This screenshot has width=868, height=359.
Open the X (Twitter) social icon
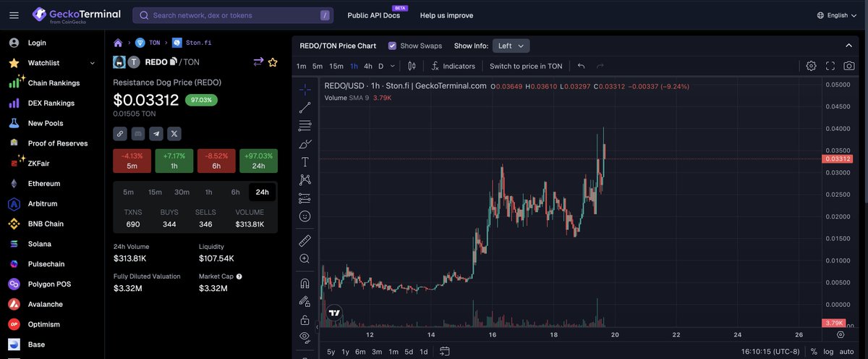tap(174, 133)
